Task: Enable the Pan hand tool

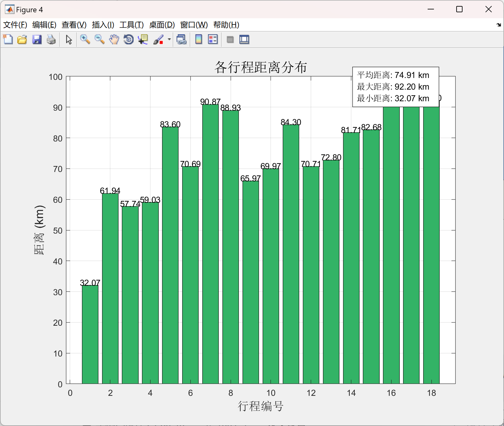Action: tap(114, 40)
